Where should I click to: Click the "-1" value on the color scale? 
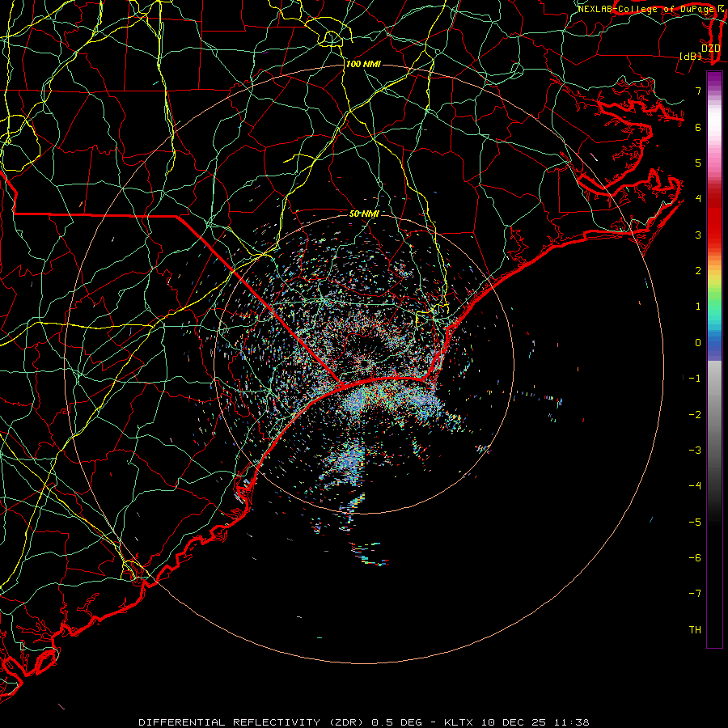click(695, 379)
